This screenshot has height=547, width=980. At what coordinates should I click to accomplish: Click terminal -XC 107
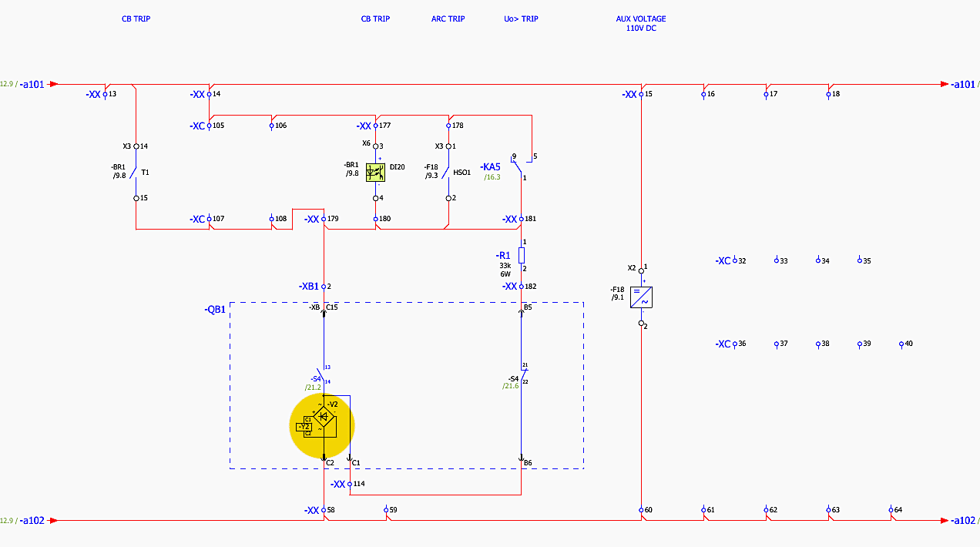point(207,220)
